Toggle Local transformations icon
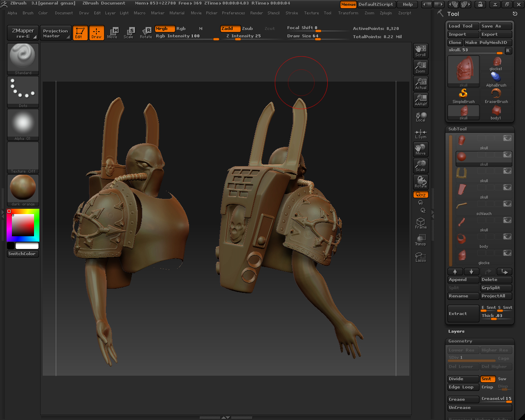The image size is (525, 420). tap(420, 117)
